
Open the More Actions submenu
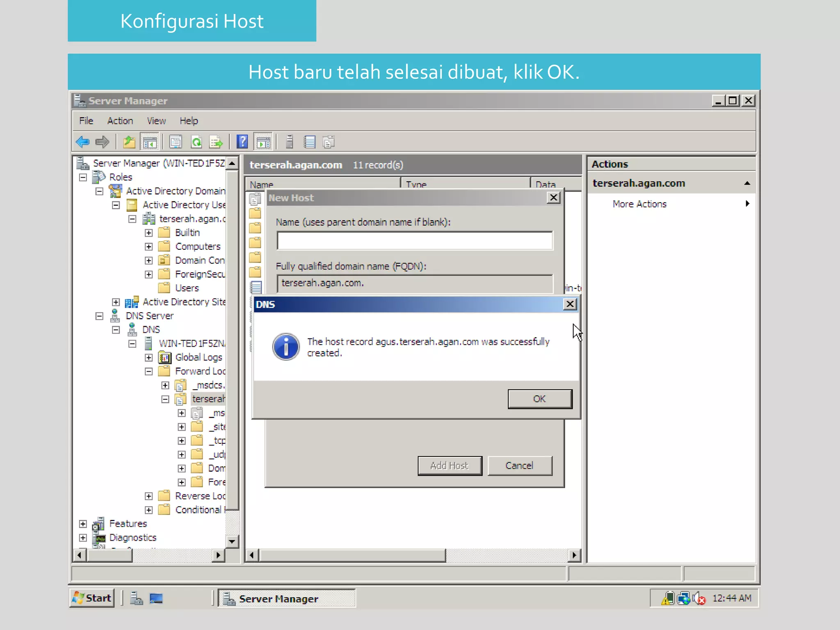[639, 204]
